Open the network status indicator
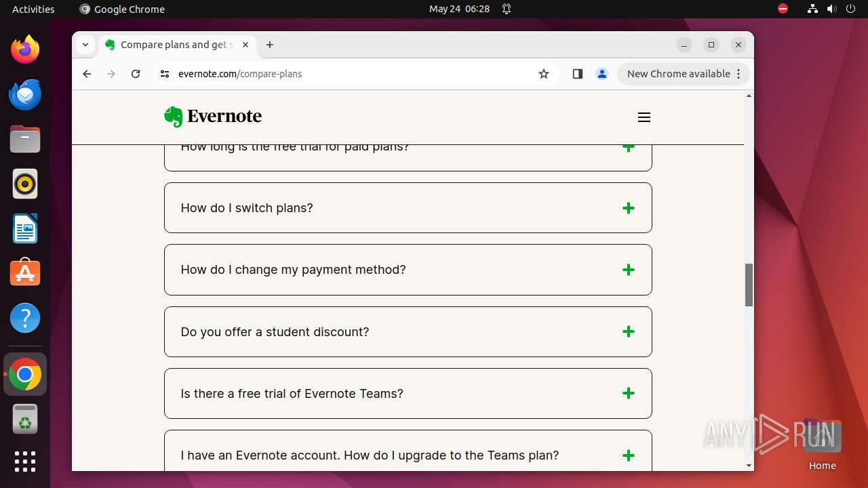The image size is (868, 488). coord(812,9)
